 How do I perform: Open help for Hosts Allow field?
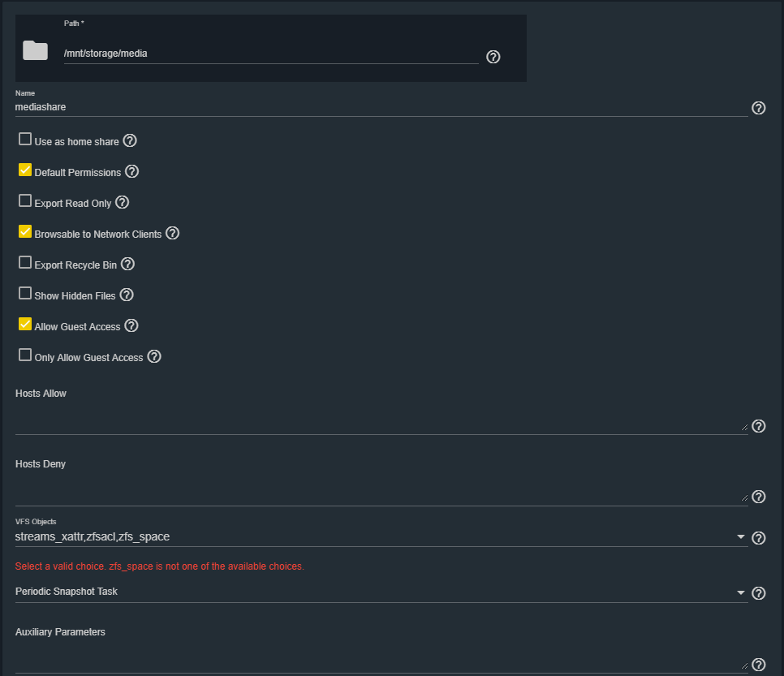click(758, 426)
